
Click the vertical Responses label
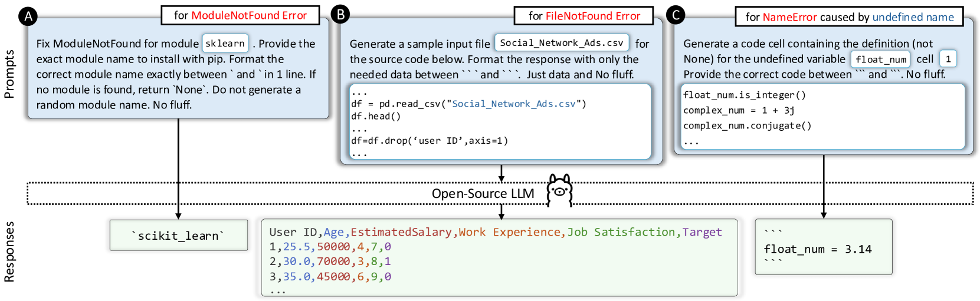(x=9, y=252)
